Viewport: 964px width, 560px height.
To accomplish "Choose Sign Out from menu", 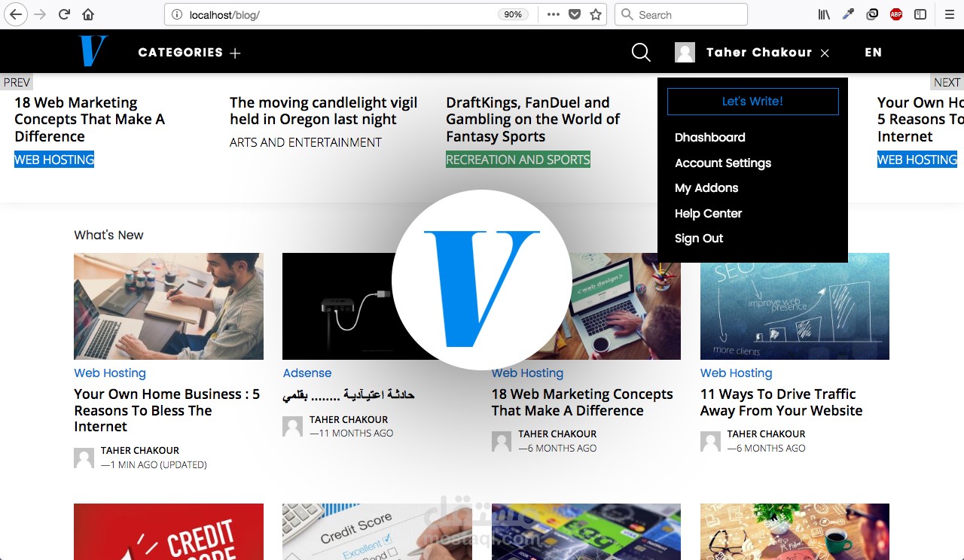I will [x=699, y=239].
